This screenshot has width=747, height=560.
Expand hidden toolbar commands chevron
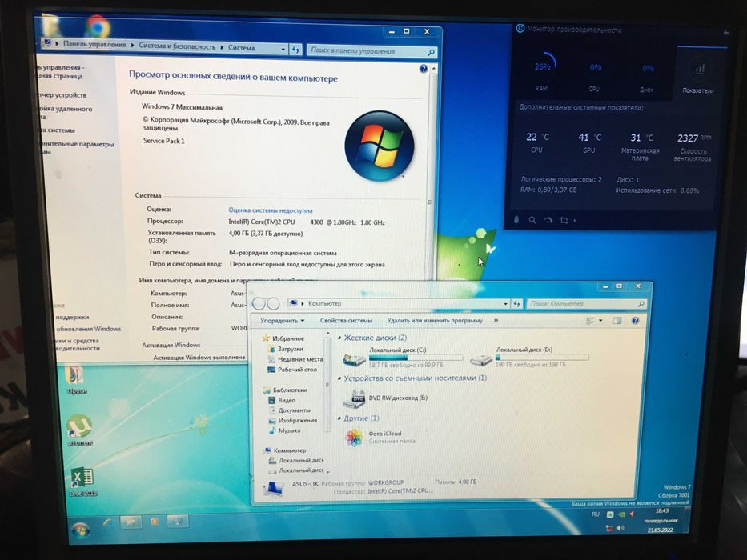pos(496,321)
